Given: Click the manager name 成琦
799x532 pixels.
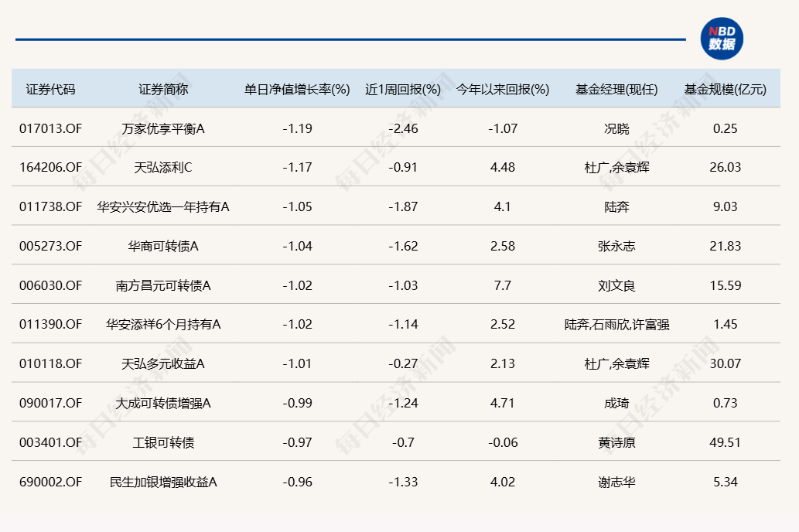Looking at the screenshot, I should (x=616, y=403).
